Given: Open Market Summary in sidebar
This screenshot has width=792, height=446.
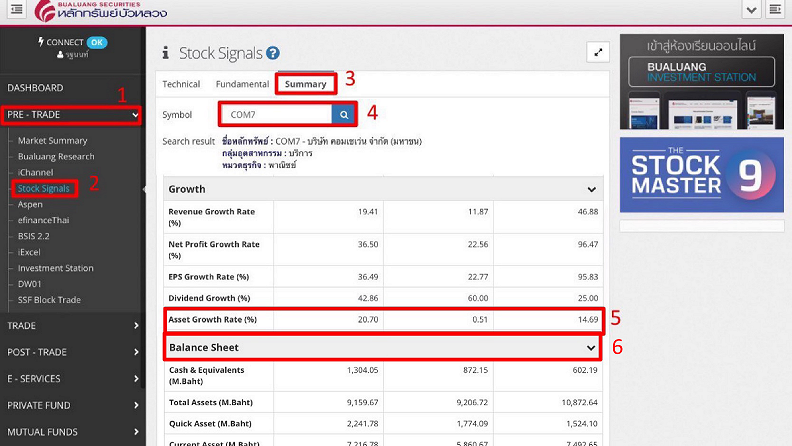Looking at the screenshot, I should pyautogui.click(x=52, y=141).
